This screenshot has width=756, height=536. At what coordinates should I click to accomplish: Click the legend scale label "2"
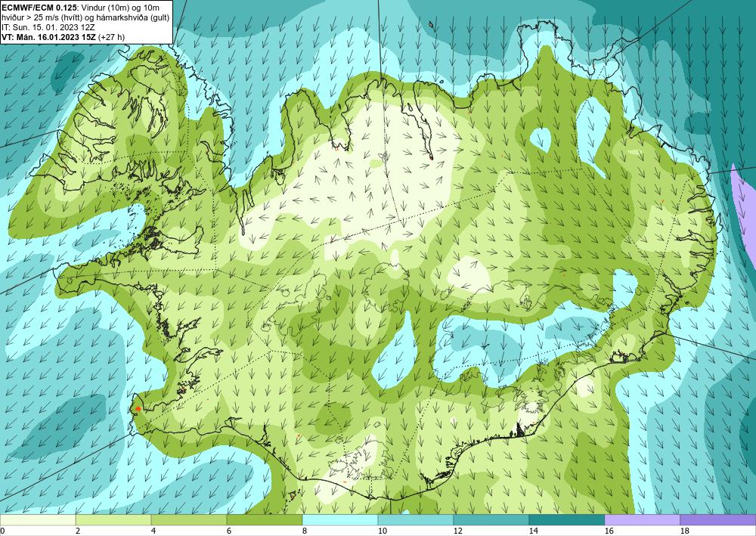78,531
